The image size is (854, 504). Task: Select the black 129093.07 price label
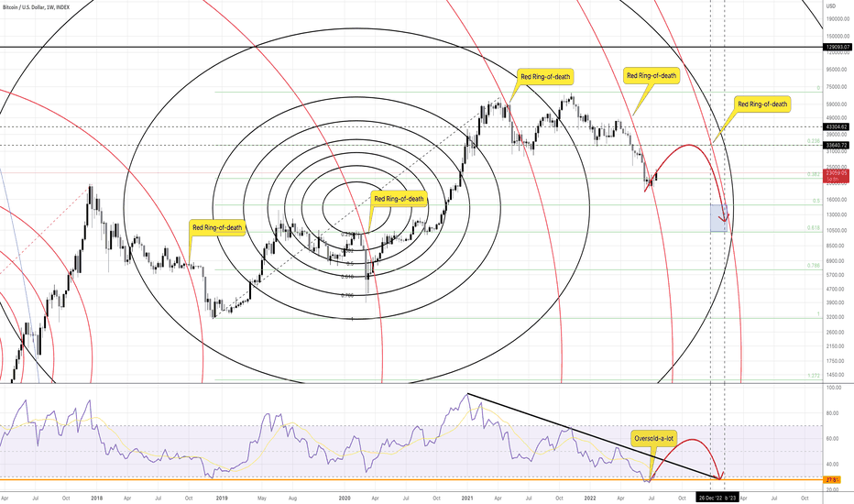(838, 48)
